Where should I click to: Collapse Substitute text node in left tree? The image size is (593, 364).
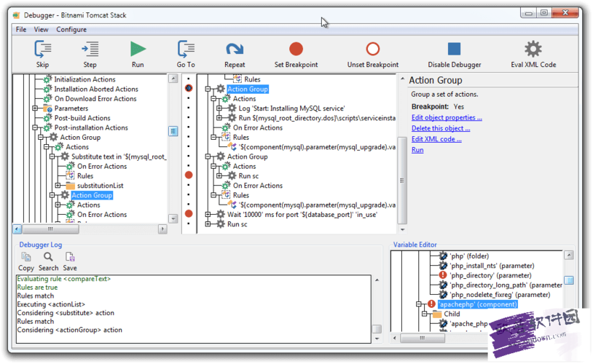pos(52,157)
